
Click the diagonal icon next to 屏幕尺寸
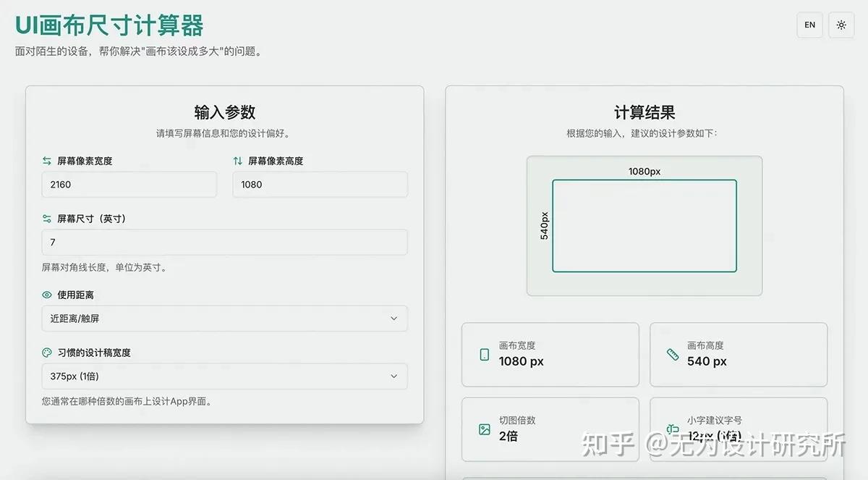(48, 218)
